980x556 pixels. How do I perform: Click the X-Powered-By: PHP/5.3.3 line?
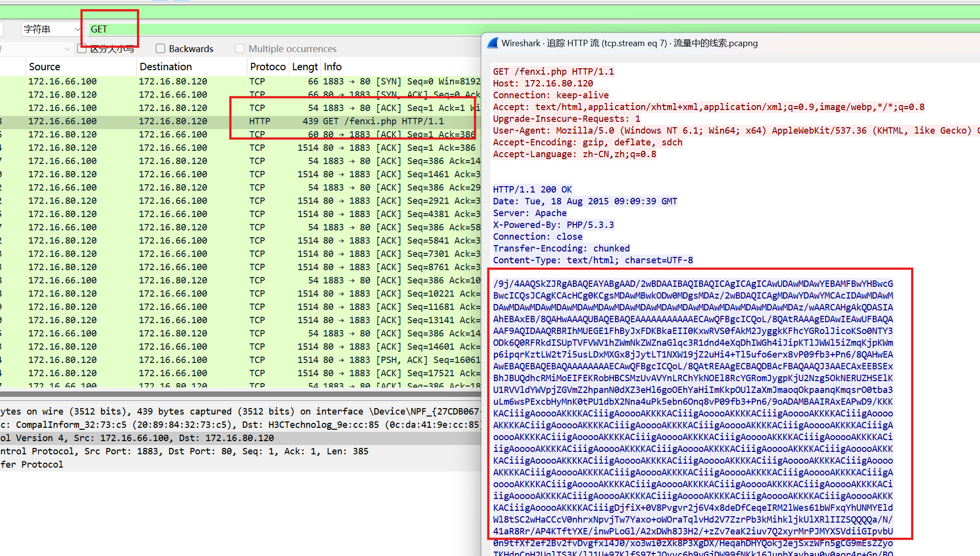(554, 225)
